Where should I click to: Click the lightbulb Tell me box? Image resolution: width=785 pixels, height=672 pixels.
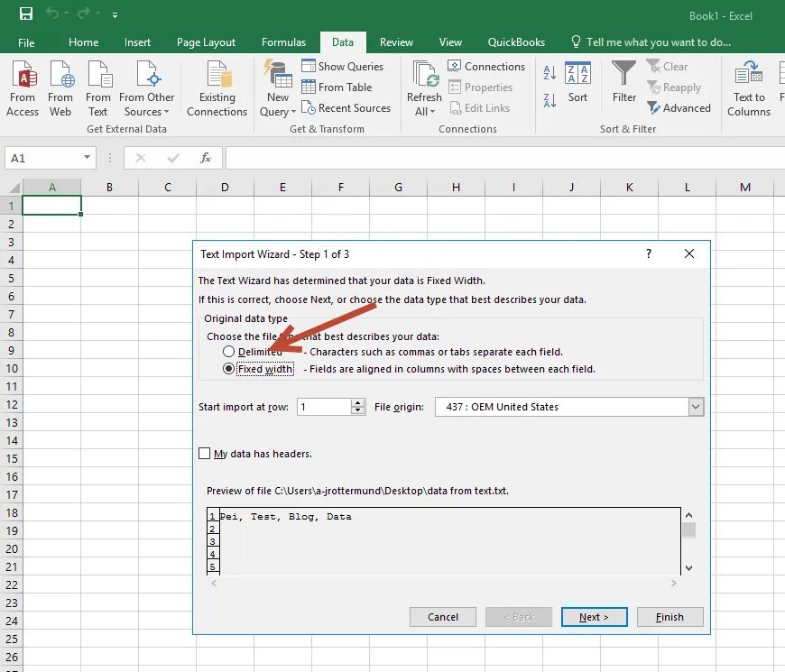651,42
